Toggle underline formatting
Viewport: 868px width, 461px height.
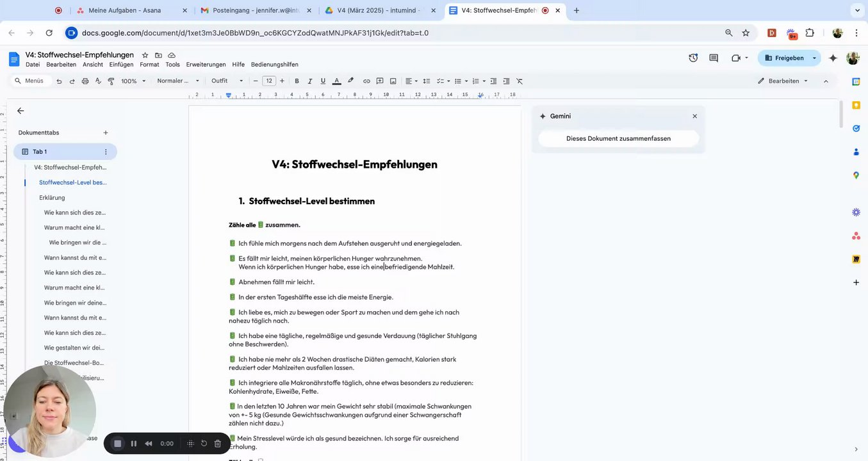click(x=323, y=81)
